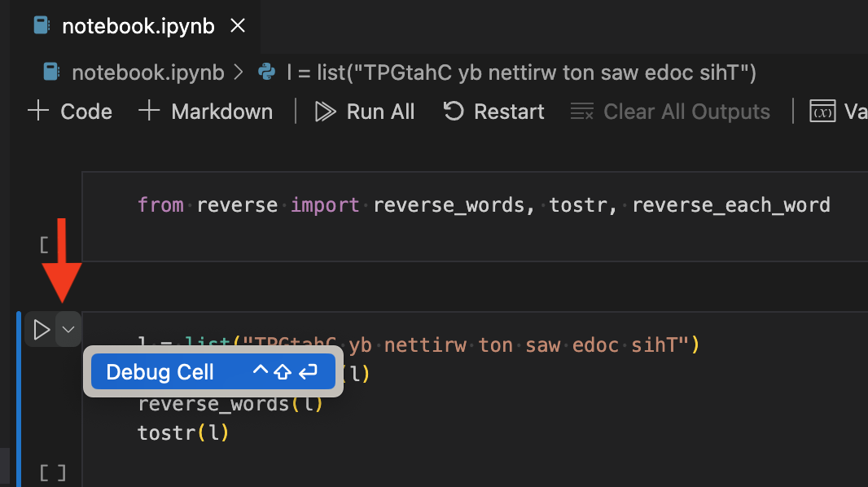Switch to the notebook.ipynb tab
868x487 pixels.
(x=138, y=26)
